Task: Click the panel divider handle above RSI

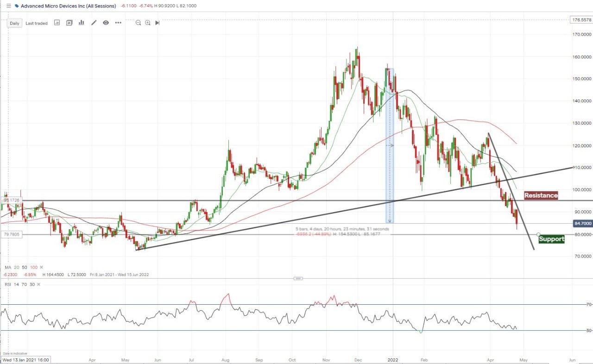Action: pos(298,278)
